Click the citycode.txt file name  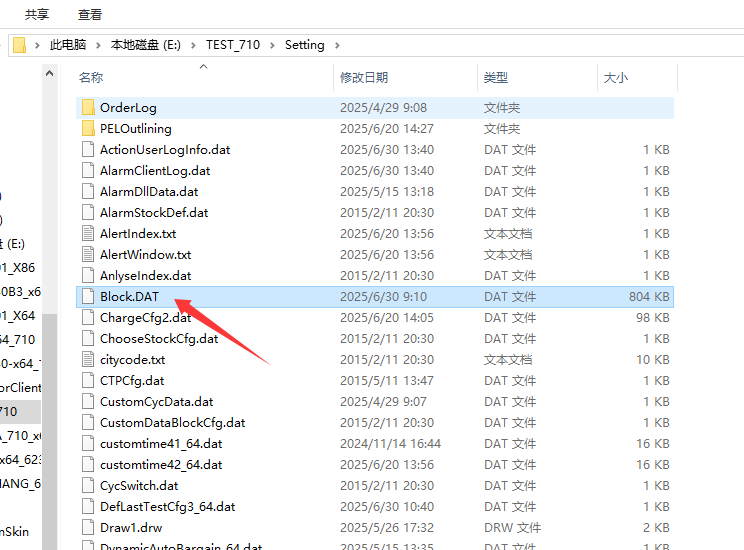pyautogui.click(x=132, y=360)
